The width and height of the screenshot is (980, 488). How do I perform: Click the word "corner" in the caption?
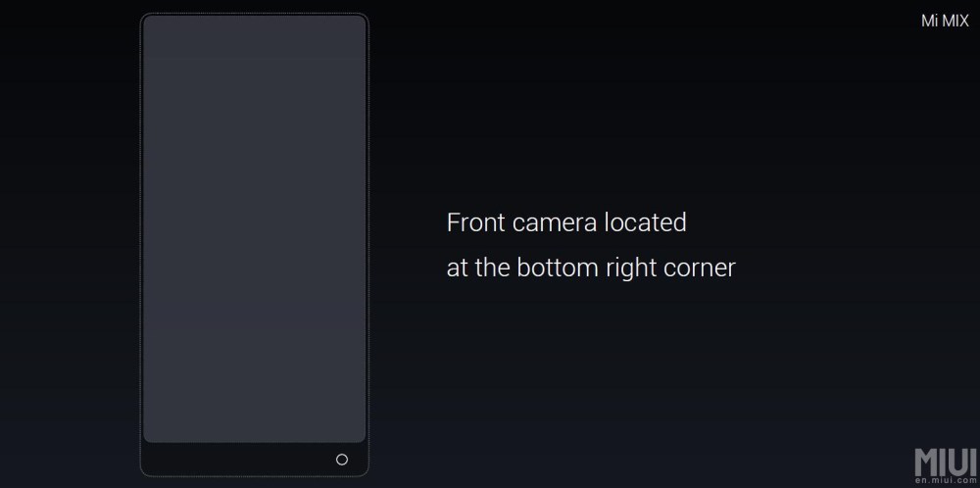[700, 269]
